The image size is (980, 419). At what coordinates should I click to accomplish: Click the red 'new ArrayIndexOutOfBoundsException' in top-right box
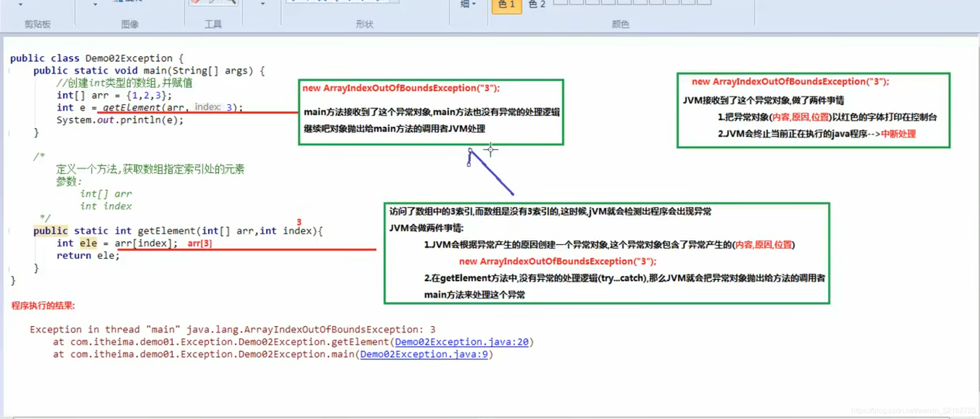coord(790,82)
